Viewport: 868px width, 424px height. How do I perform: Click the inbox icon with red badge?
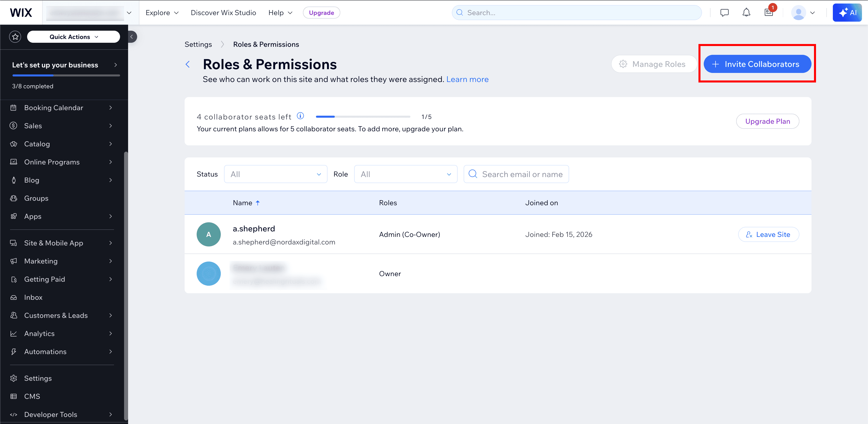tap(769, 12)
